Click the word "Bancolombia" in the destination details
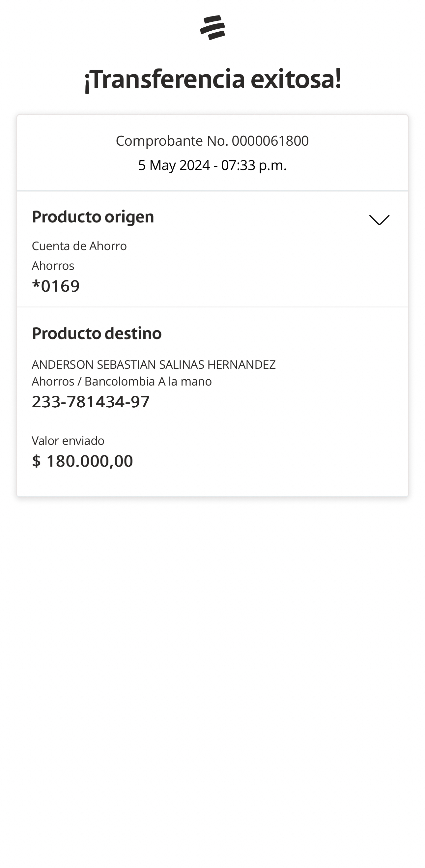Image resolution: width=425 pixels, height=868 pixels. click(120, 381)
